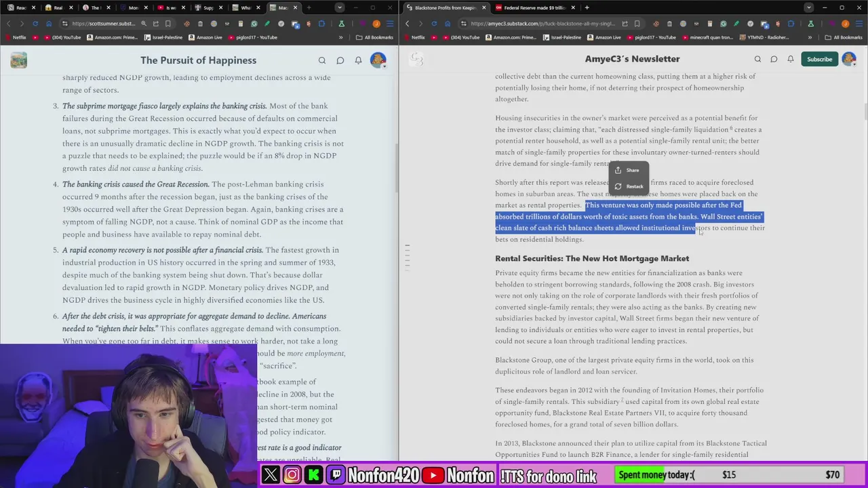Expand tab search dropdown in right window
The image size is (868, 488).
point(809,7)
